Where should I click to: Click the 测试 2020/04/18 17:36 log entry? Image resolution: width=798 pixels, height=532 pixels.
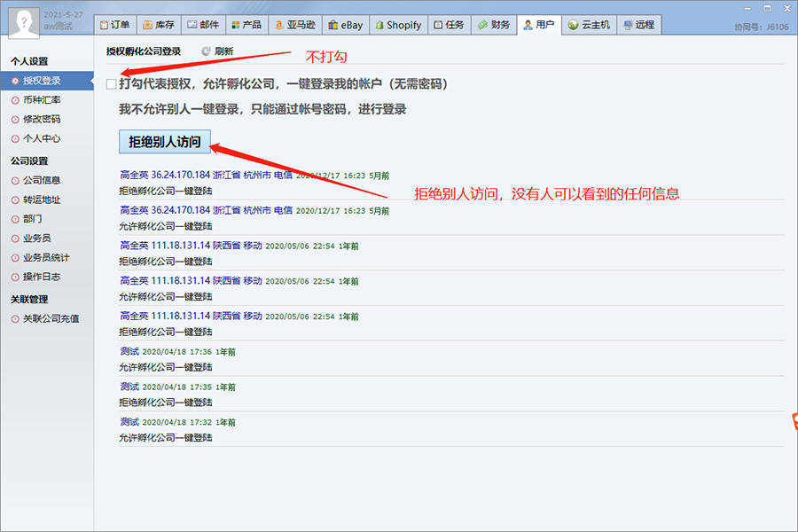[x=177, y=352]
